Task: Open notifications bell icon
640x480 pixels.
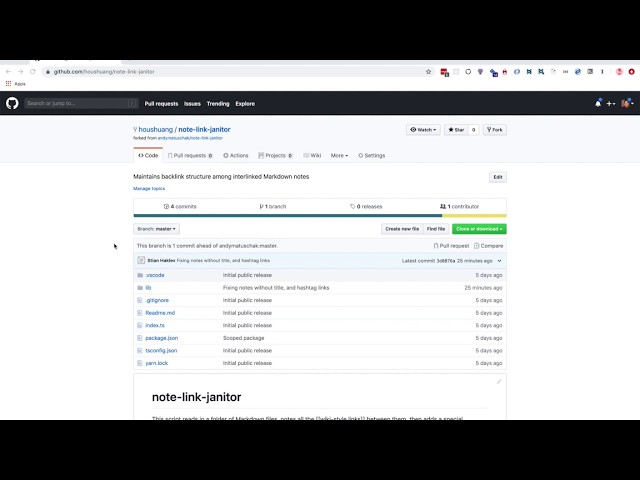Action: (x=598, y=103)
